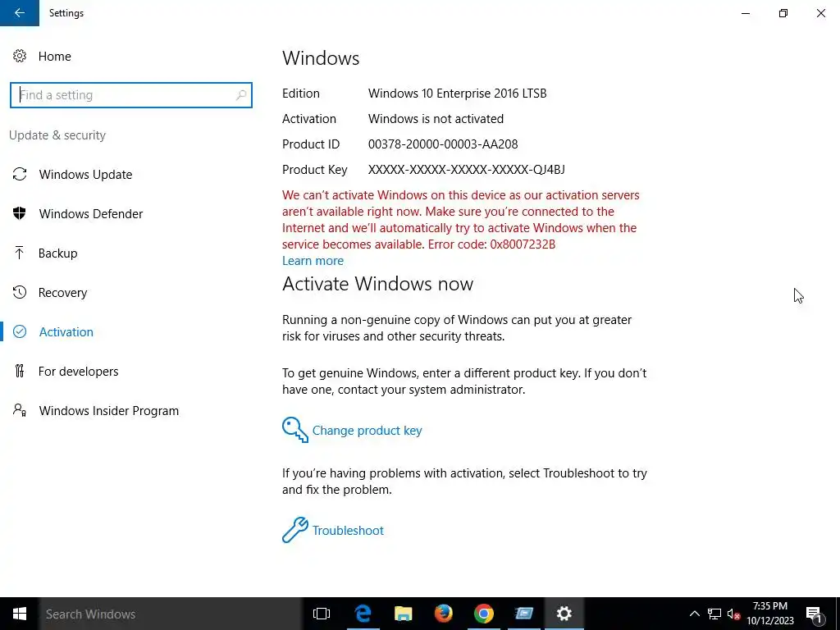Select the edition text Windows 10 Enterprise 2016 LTSB
840x630 pixels.
458,94
